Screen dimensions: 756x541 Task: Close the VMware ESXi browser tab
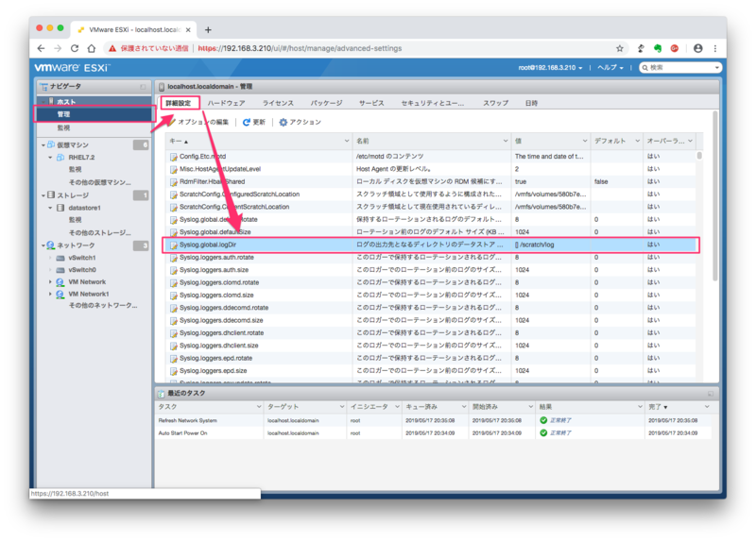188,30
